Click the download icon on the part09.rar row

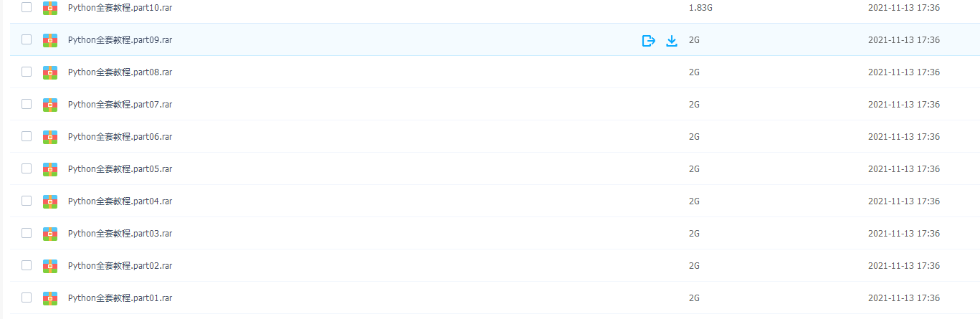coord(672,40)
